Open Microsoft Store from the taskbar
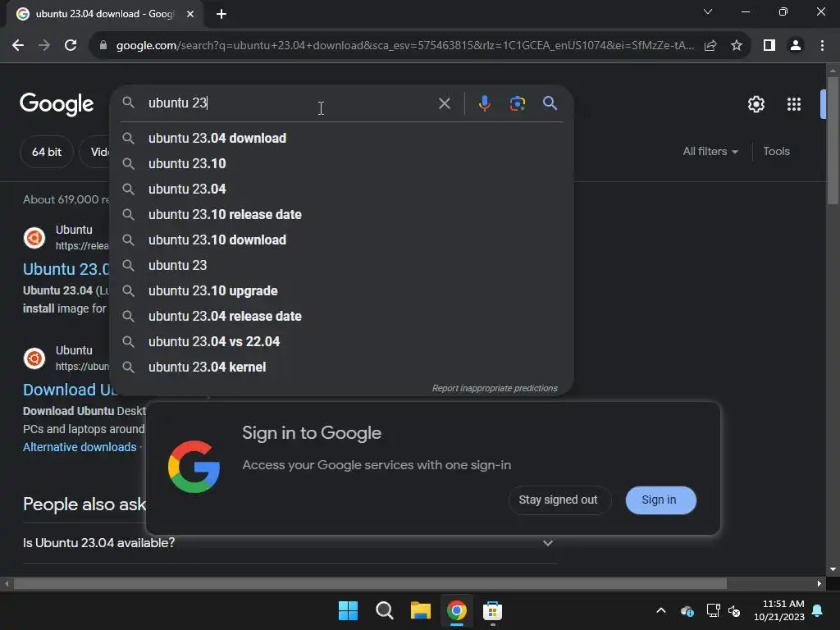840x630 pixels. 492,610
